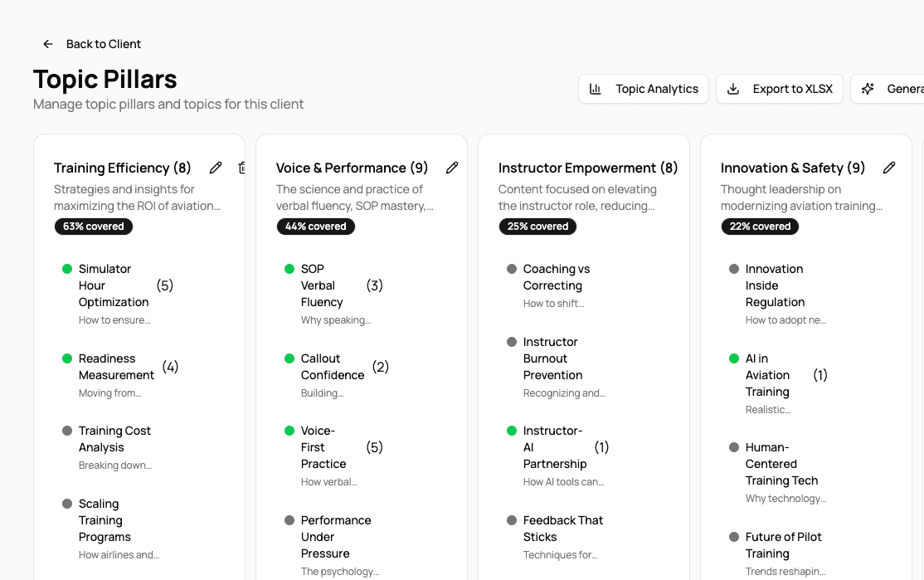
Task: Edit Innovation & Safety pillar with pencil icon
Action: pos(889,168)
